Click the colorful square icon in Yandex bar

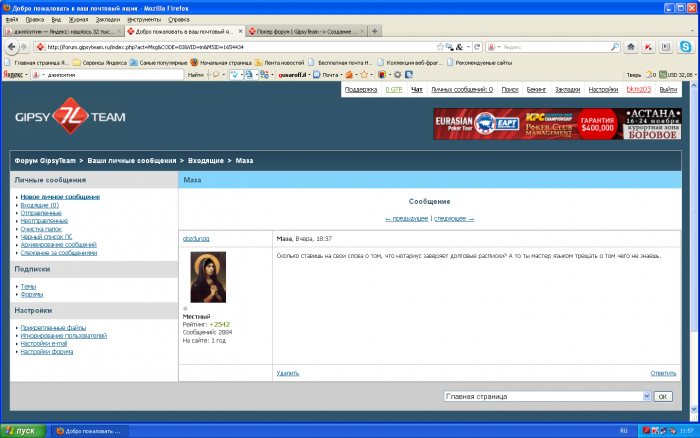382,75
